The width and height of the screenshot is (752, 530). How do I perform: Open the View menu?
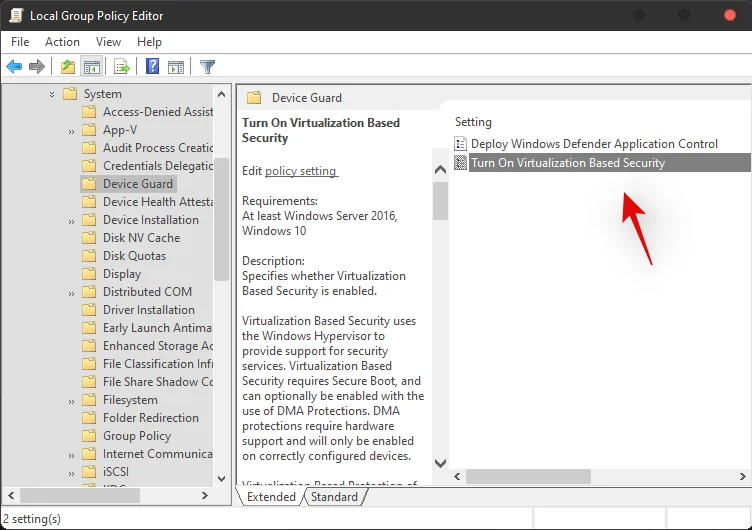click(108, 42)
